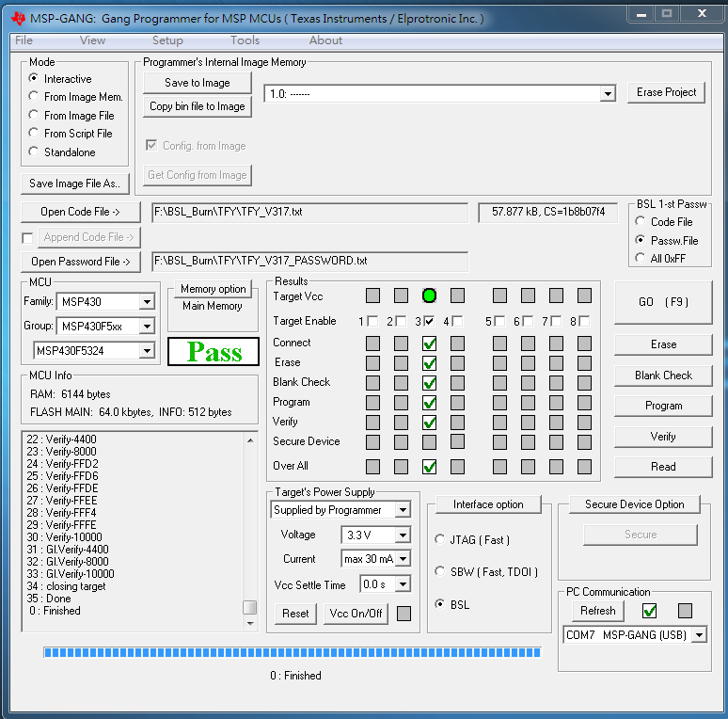Enable target 8 checkbox
728x719 pixels.
584,321
